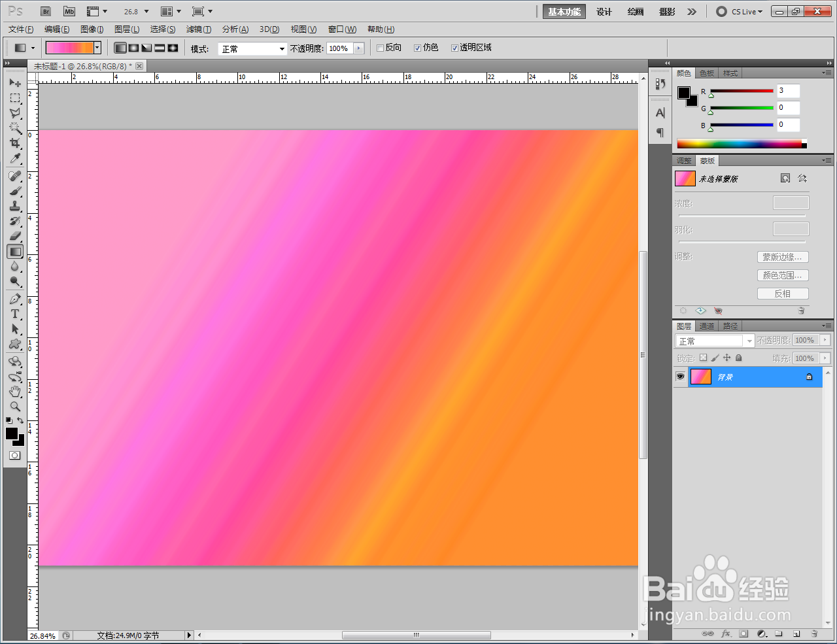Create a new layer
837x644 pixels.
pyautogui.click(x=796, y=634)
